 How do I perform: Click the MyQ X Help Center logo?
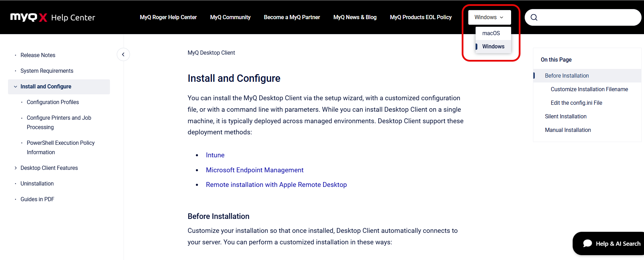tap(53, 17)
